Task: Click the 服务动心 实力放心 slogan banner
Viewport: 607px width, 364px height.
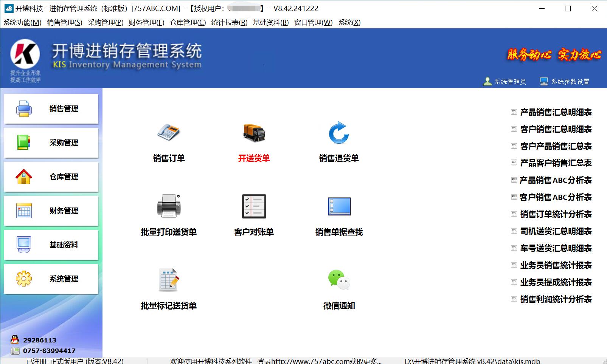Action: (554, 55)
